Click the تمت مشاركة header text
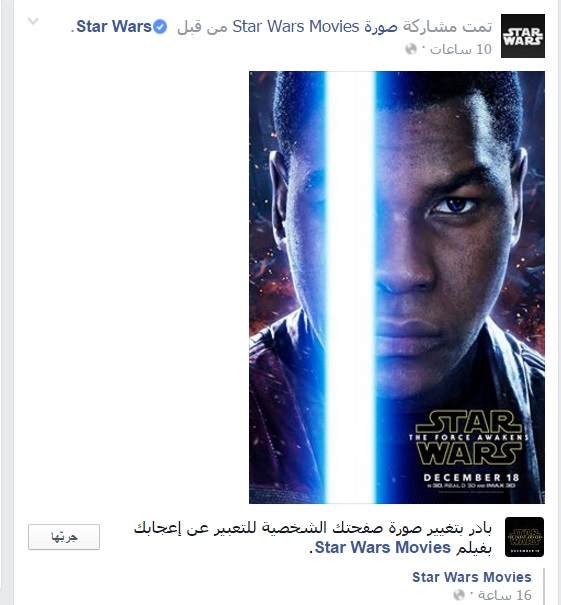 (448, 27)
